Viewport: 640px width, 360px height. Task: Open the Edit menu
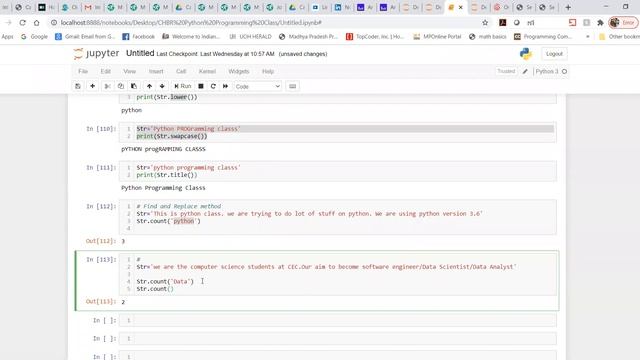(106, 71)
